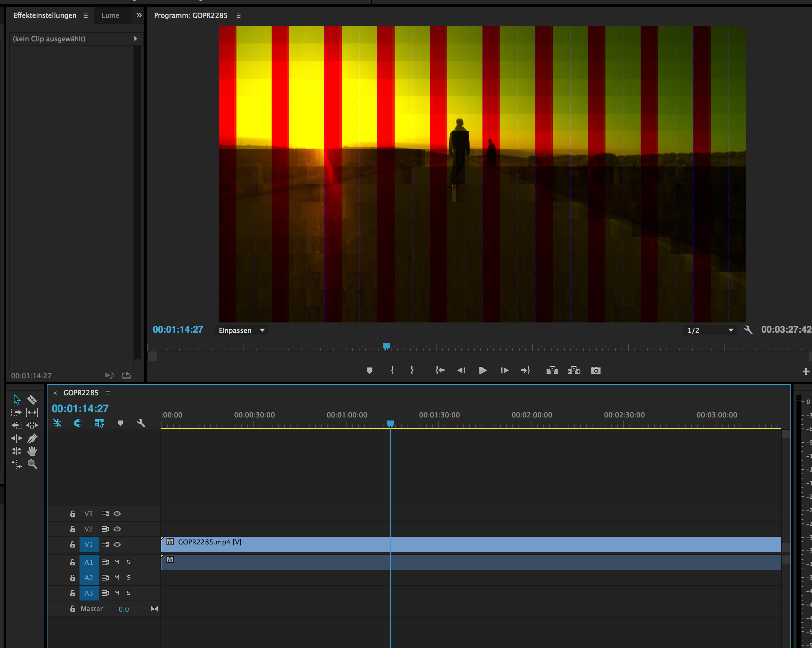Toggle sync lock on V2 track
812x648 pixels.
[105, 529]
